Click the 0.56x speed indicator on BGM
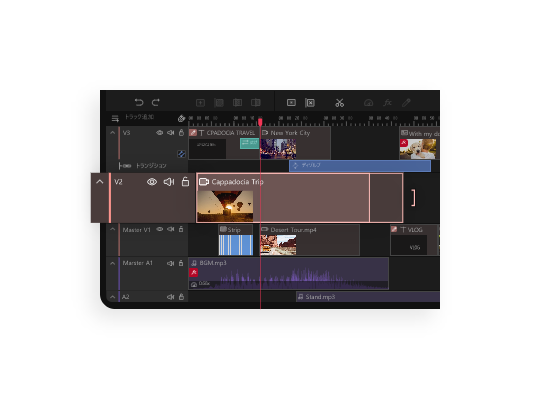 200,284
